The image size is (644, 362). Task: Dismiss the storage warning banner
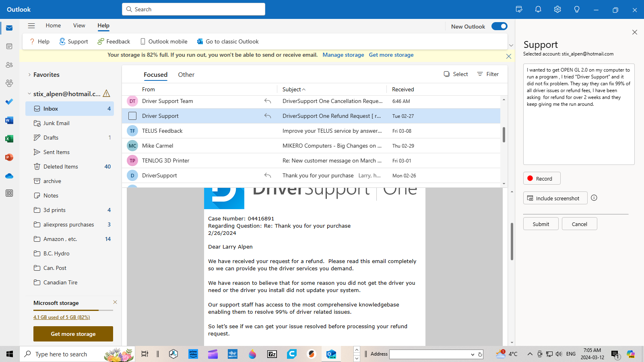point(509,56)
